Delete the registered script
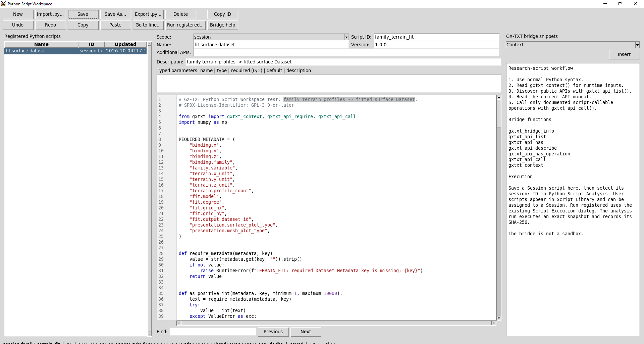Screen dimensions: 644x344 [181, 14]
